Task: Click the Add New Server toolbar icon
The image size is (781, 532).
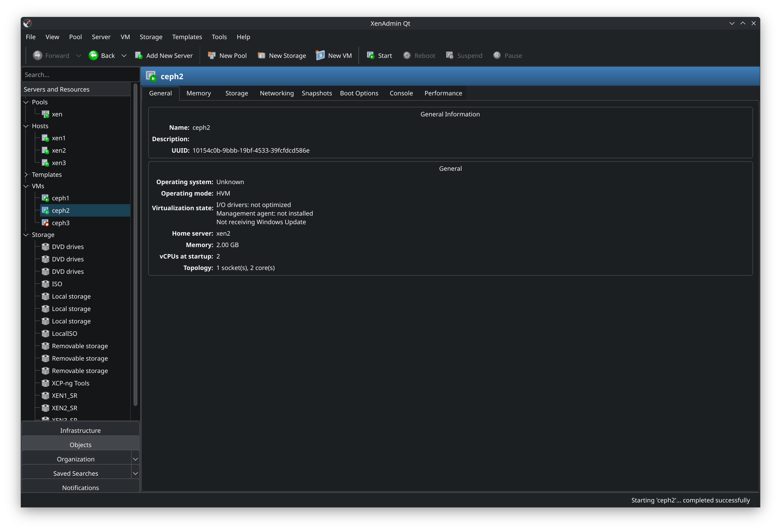Action: tap(138, 55)
